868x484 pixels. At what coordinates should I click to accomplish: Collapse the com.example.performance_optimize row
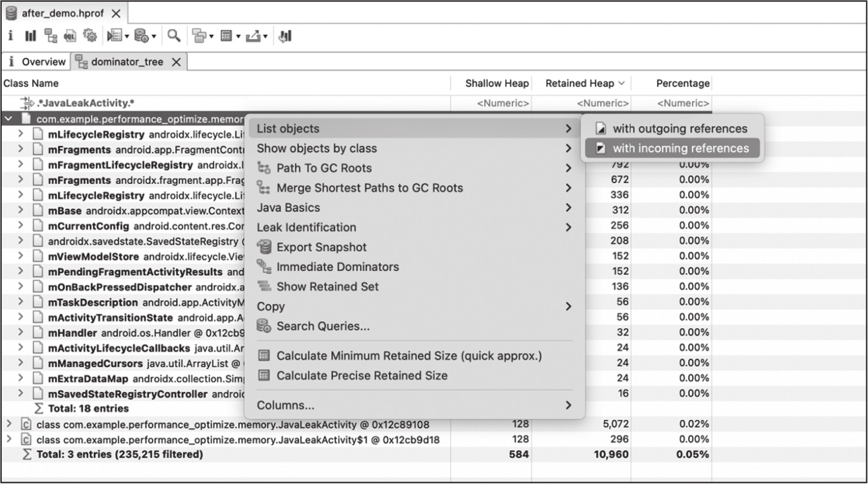point(8,119)
